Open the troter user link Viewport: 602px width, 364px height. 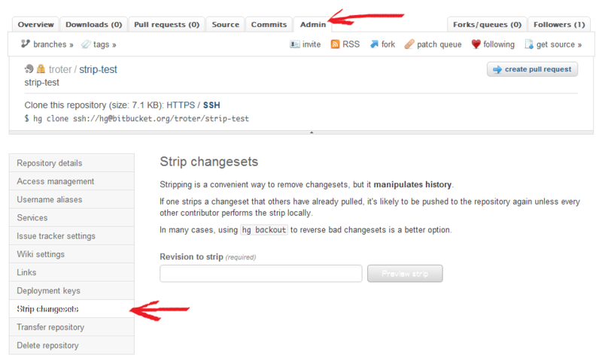coord(60,69)
